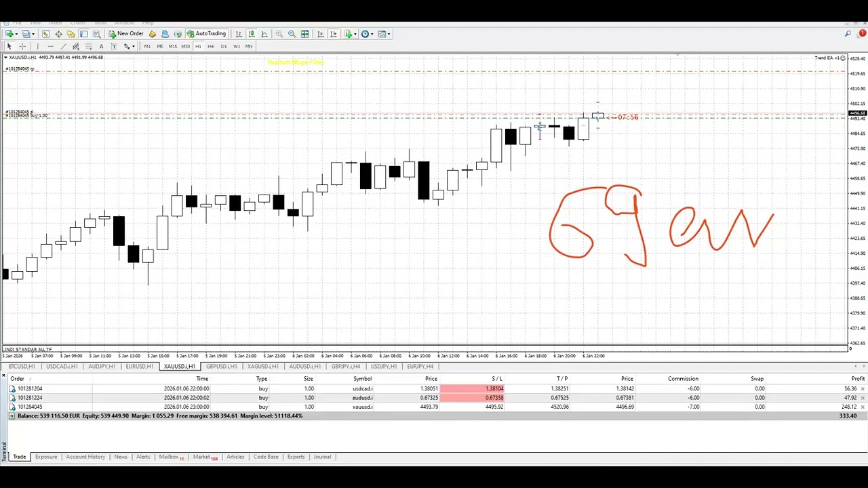Sort orders by the Order column header
868x488 pixels.
[x=17, y=379]
